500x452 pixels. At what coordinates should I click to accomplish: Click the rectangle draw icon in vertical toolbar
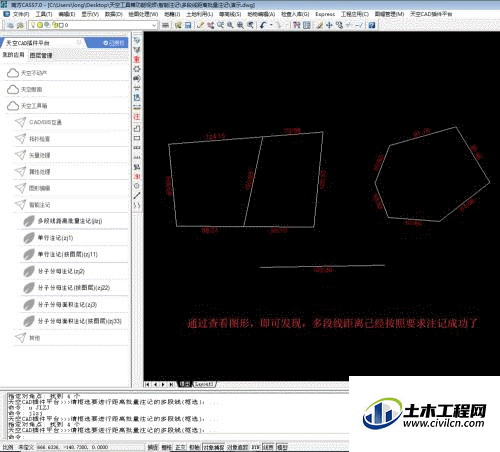tap(137, 138)
